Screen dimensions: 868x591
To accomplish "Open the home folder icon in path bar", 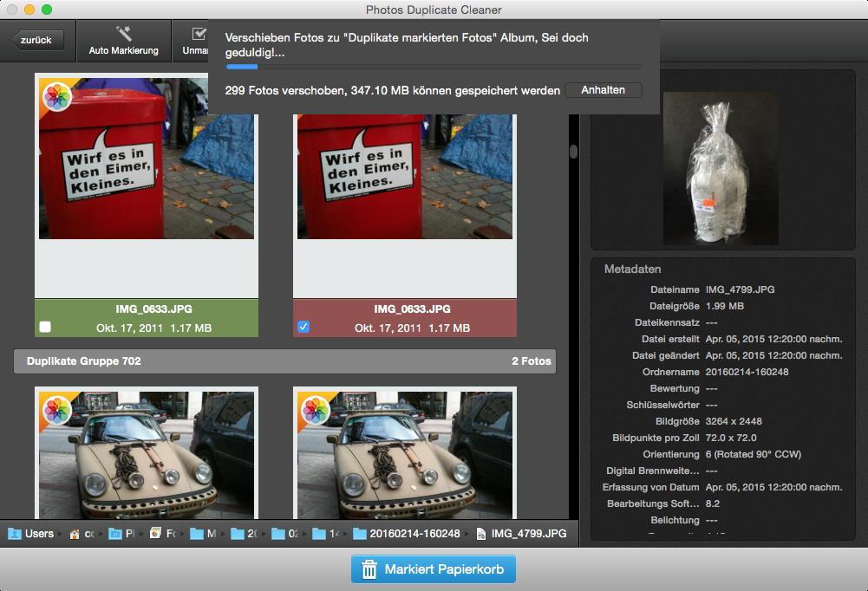I will click(75, 534).
